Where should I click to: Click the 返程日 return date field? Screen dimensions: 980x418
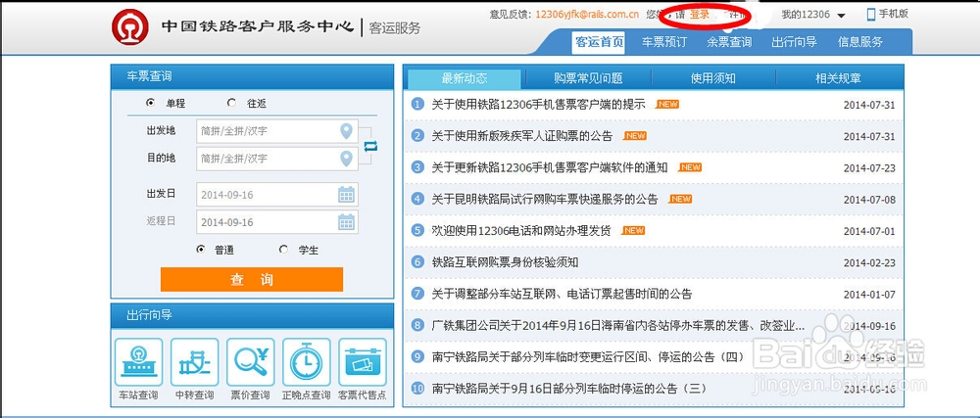click(277, 222)
